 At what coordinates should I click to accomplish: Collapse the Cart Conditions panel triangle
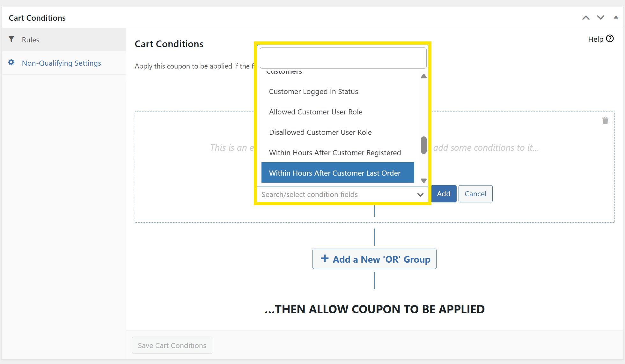616,17
